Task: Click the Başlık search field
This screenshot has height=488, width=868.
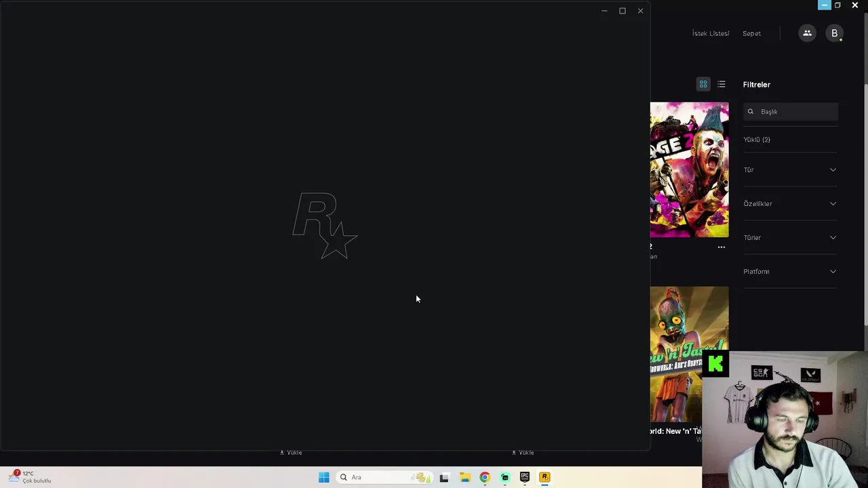Action: pyautogui.click(x=791, y=112)
